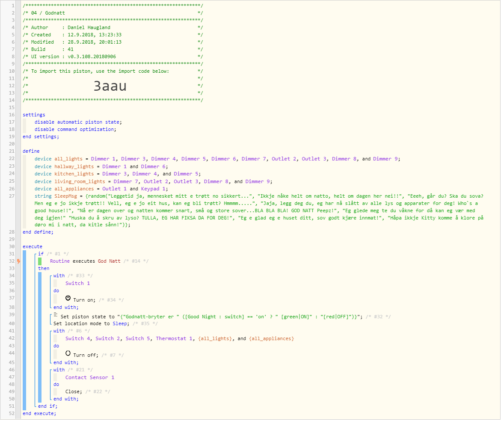Screen dimensions: 504x421
Task: Click 'end if;' statement
Action: pos(47,407)
